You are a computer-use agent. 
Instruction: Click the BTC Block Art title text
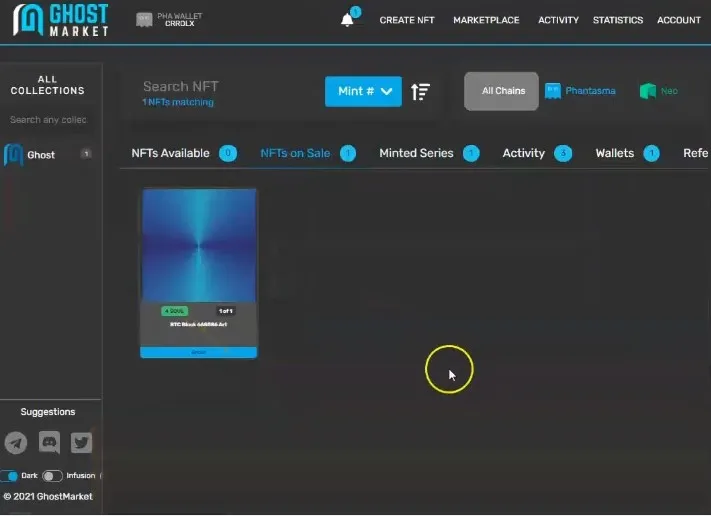click(199, 325)
